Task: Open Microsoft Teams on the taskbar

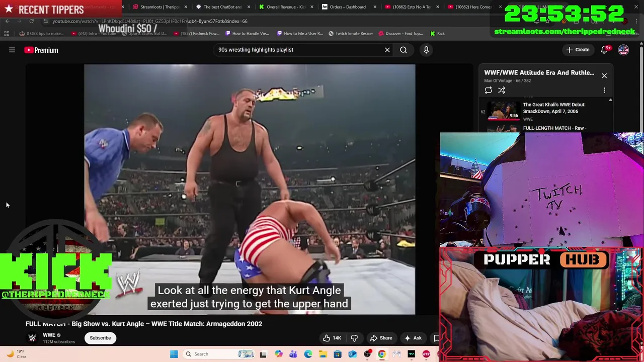Action: click(293, 354)
